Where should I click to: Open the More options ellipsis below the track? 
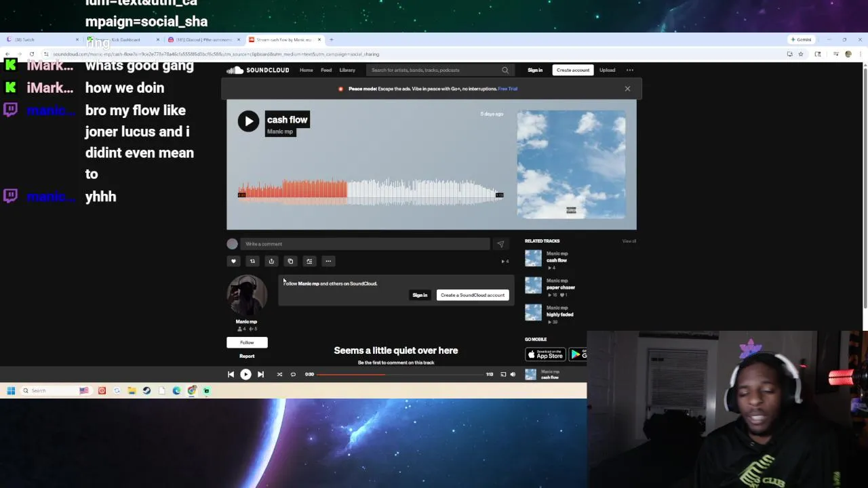click(328, 261)
